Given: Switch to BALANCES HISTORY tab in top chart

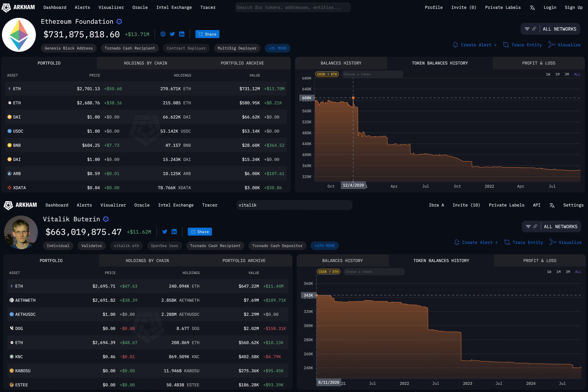Looking at the screenshot, I should pyautogui.click(x=341, y=63).
